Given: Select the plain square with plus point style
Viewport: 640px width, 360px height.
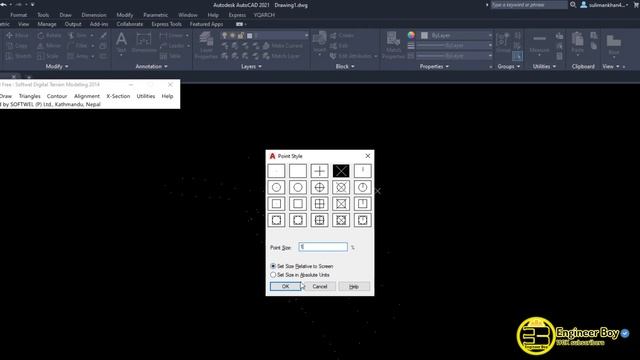Looking at the screenshot, I should (x=320, y=204).
